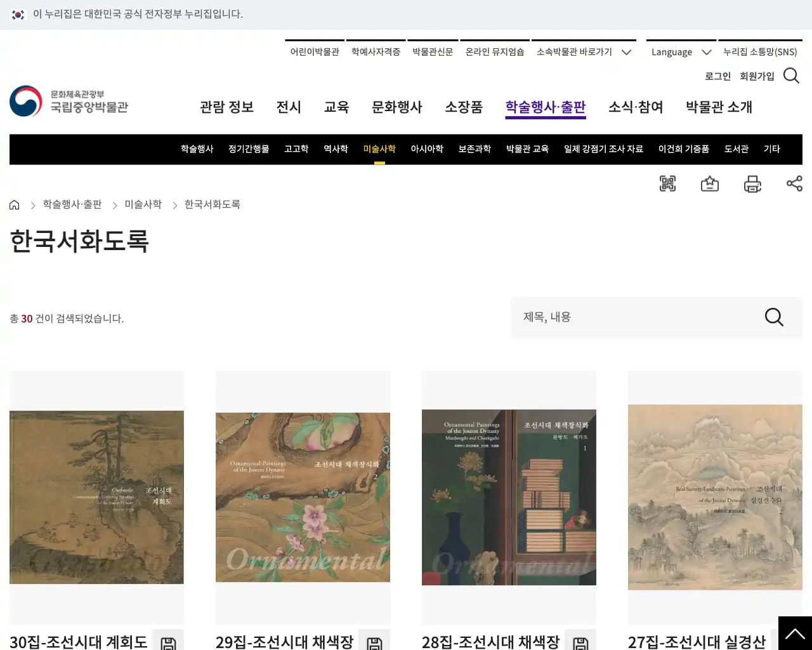
Task: Click 학술행사·출판 breadcrumb link
Action: coord(72,204)
